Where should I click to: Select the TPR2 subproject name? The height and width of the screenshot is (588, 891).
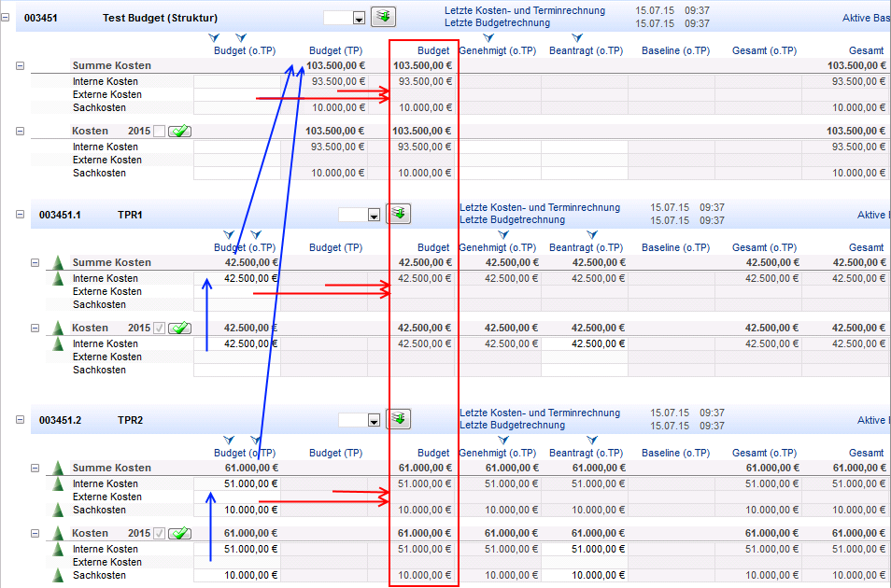(x=130, y=420)
